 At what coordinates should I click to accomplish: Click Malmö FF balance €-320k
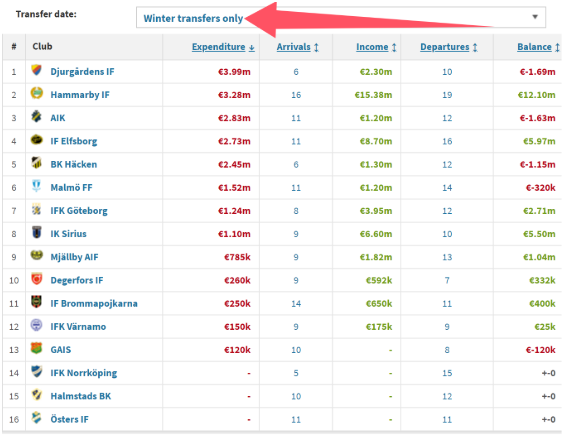(x=541, y=188)
